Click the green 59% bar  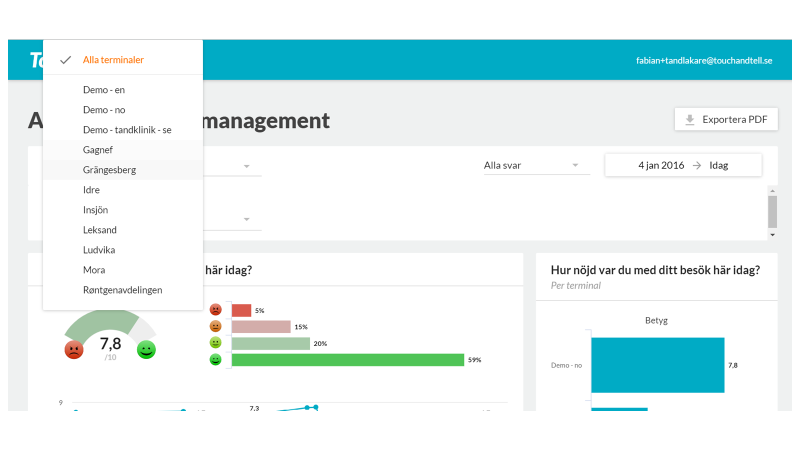348,360
